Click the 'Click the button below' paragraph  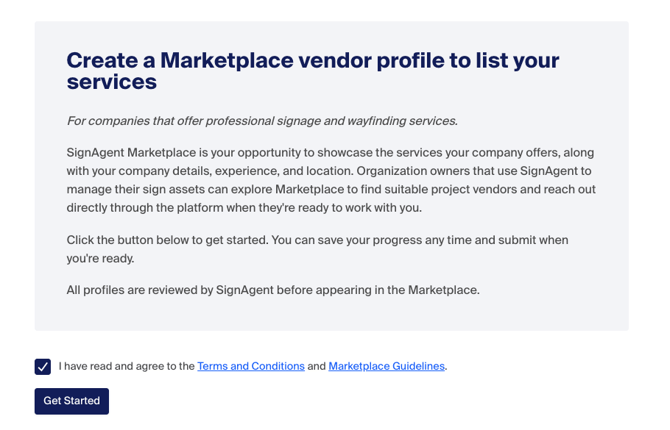point(317,249)
